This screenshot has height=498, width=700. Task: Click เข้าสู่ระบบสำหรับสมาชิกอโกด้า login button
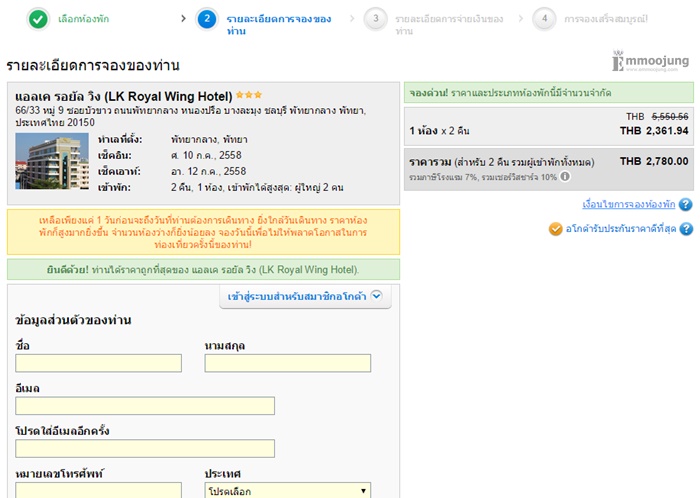click(305, 296)
